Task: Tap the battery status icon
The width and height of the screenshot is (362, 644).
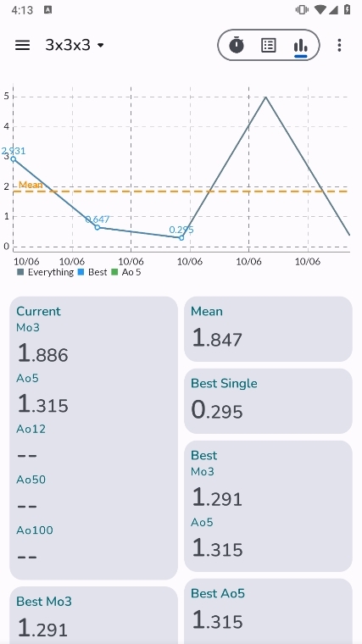Action: tap(348, 9)
